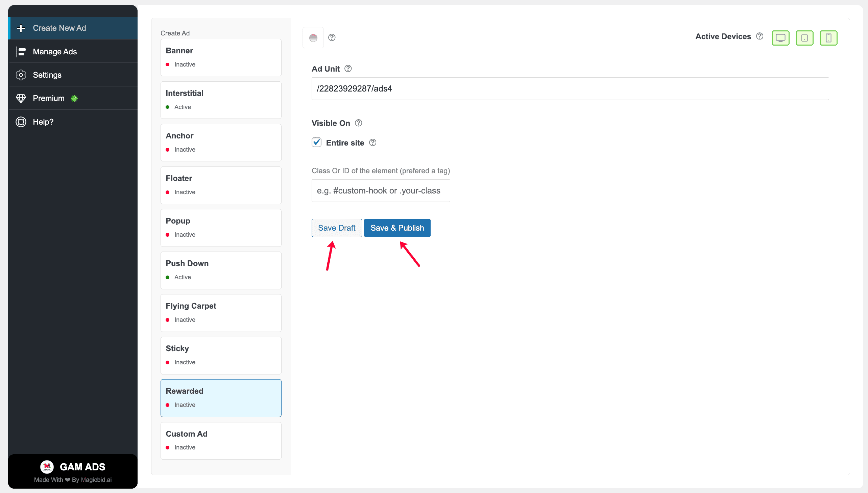Select the Floater ad type card
868x493 pixels.
(221, 185)
